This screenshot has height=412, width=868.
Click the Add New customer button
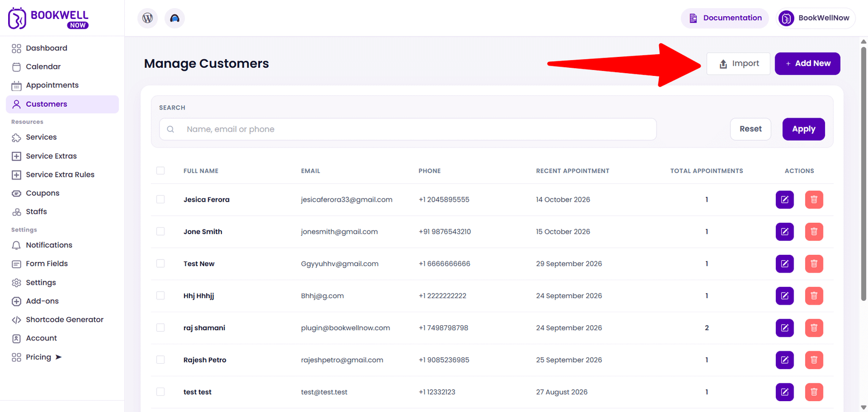[807, 63]
